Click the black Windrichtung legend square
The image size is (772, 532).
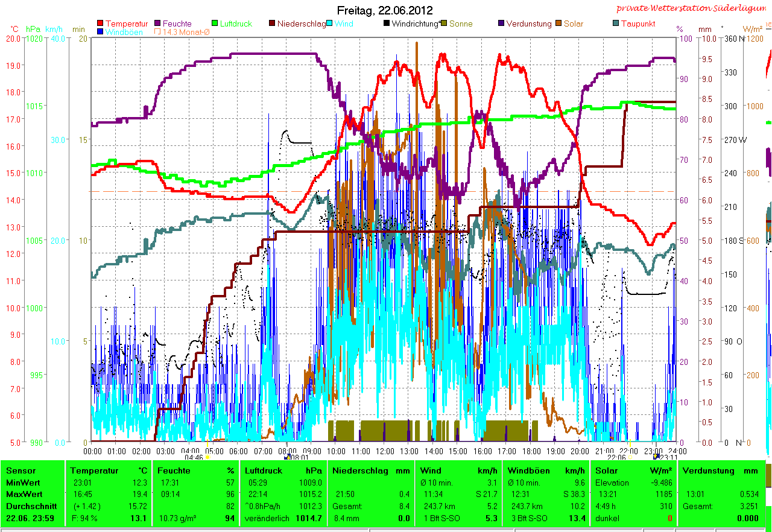[x=387, y=24]
